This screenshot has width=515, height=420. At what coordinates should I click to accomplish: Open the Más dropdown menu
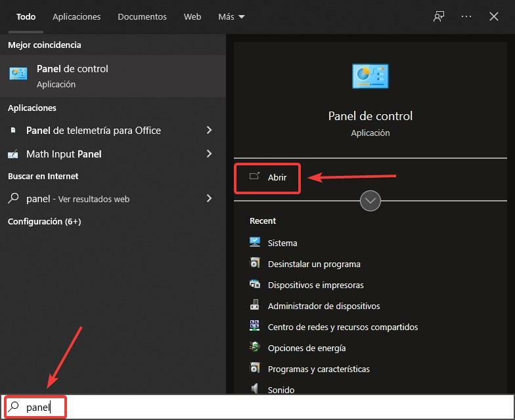[231, 17]
